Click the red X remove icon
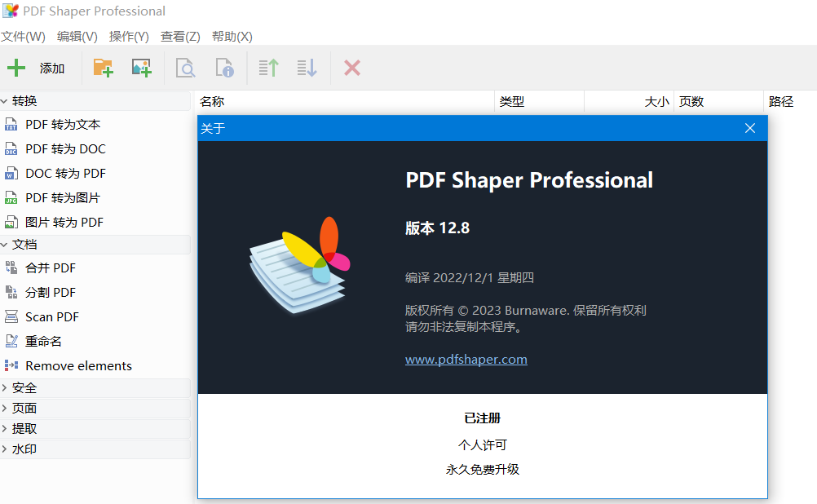This screenshot has height=504, width=817. click(x=352, y=68)
